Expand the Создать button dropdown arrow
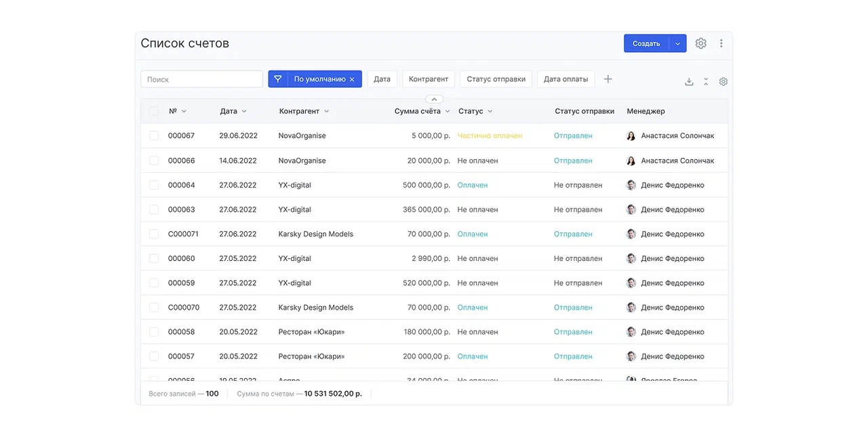The width and height of the screenshot is (868, 437). (677, 43)
